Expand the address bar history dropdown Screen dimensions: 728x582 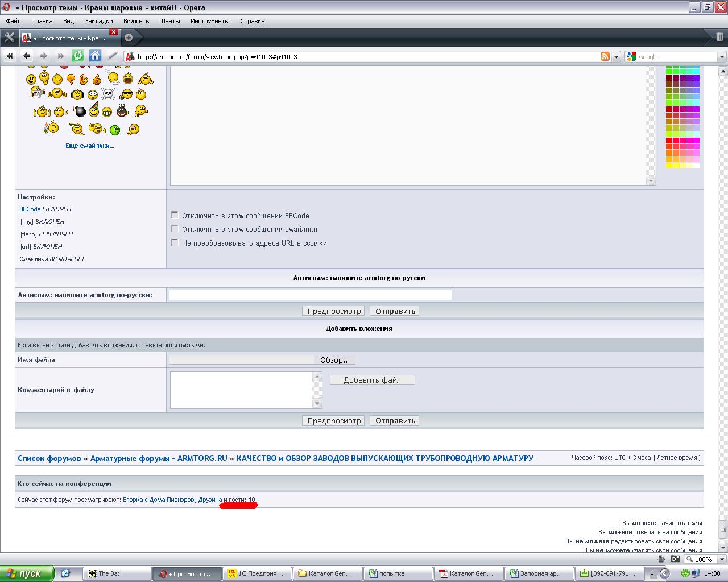tap(617, 56)
